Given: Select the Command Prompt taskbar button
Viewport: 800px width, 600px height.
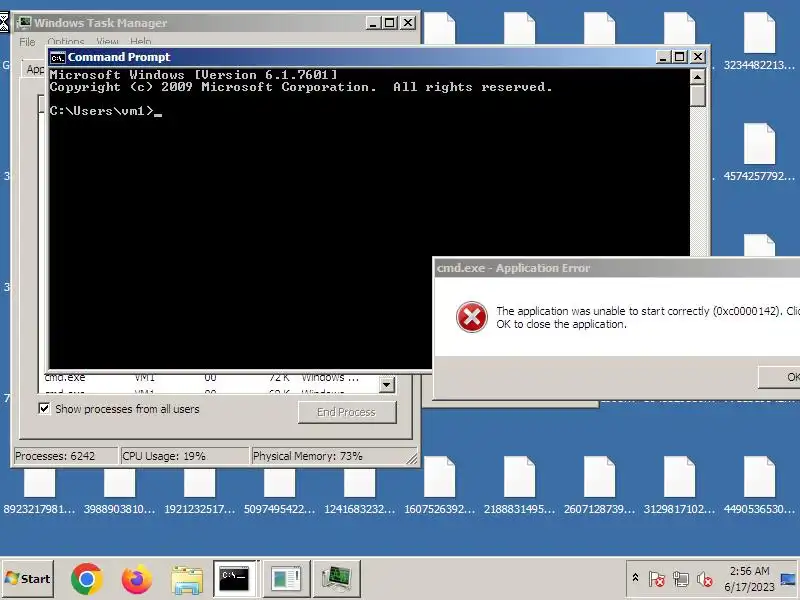Looking at the screenshot, I should 235,578.
